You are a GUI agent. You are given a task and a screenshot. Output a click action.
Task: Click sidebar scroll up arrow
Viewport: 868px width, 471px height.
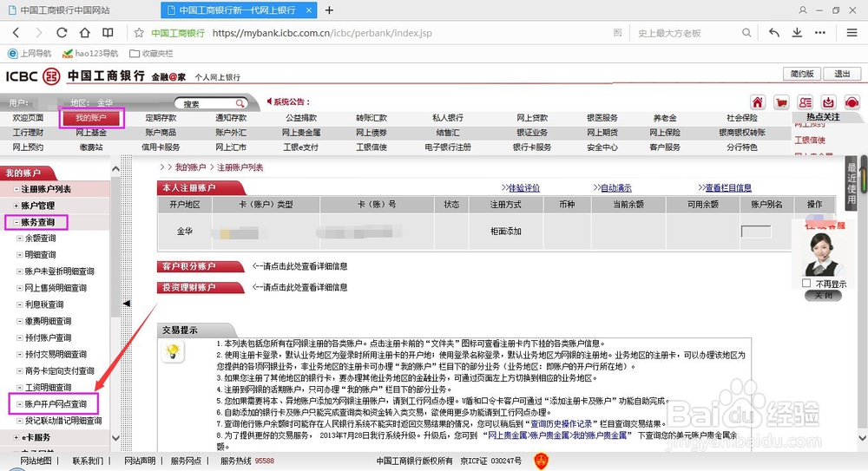point(115,169)
